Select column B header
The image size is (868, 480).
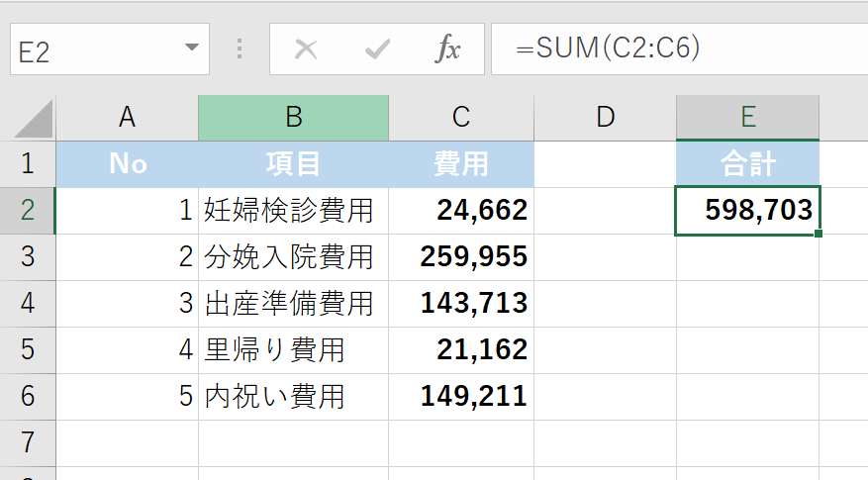pyautogui.click(x=293, y=118)
